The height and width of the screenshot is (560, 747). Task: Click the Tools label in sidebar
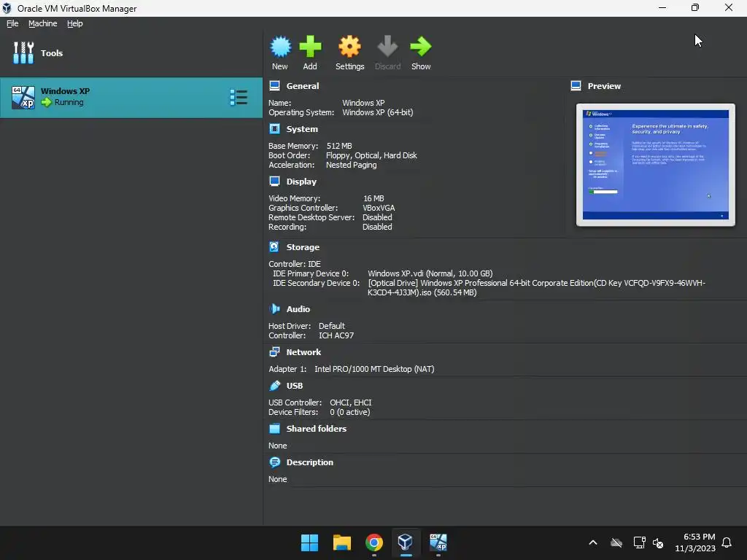[x=52, y=52]
